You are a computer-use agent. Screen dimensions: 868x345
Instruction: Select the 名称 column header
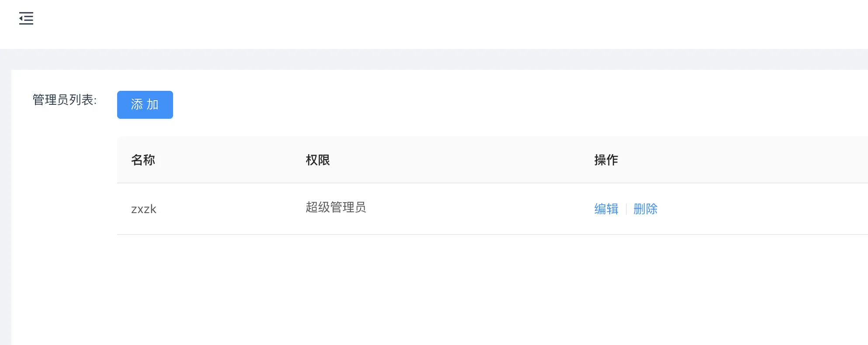click(143, 160)
